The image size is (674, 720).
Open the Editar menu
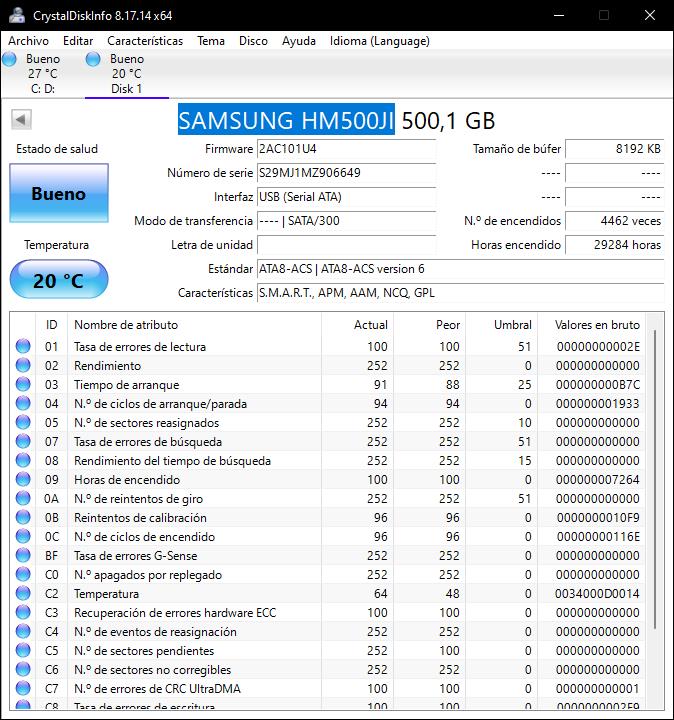[x=78, y=41]
